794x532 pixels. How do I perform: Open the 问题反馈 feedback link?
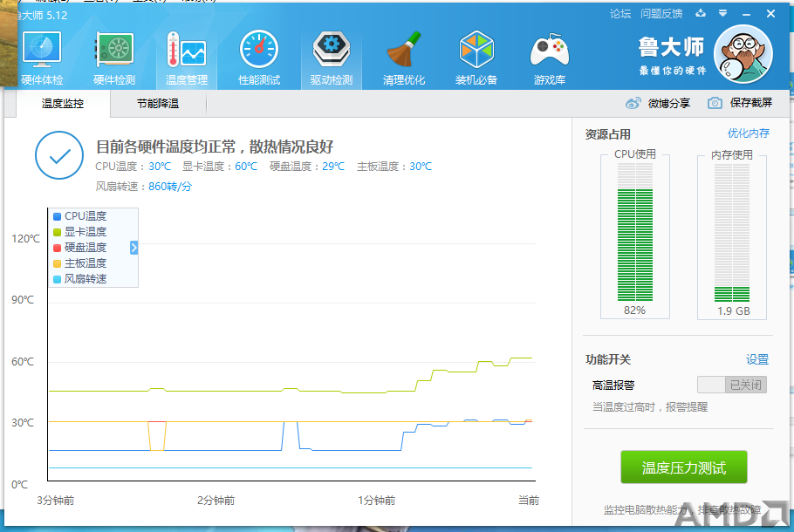click(661, 14)
